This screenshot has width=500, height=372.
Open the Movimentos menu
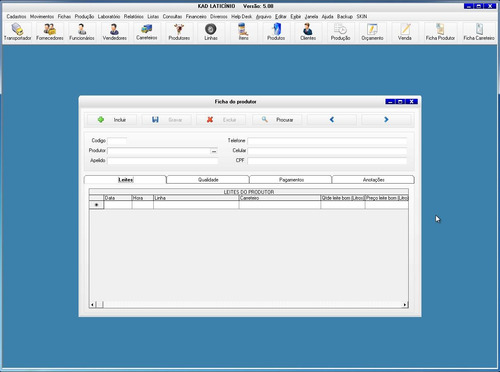(x=42, y=16)
